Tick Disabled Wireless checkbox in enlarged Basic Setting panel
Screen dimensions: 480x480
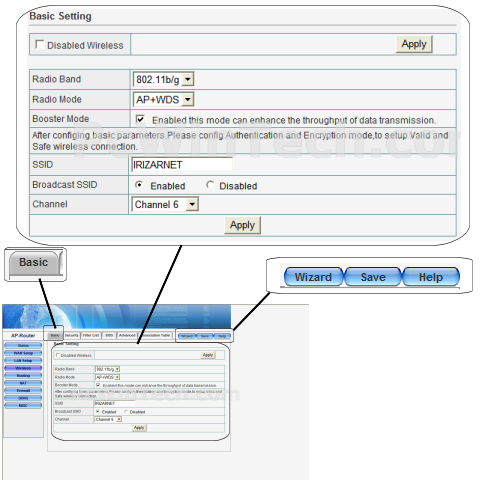coord(40,44)
